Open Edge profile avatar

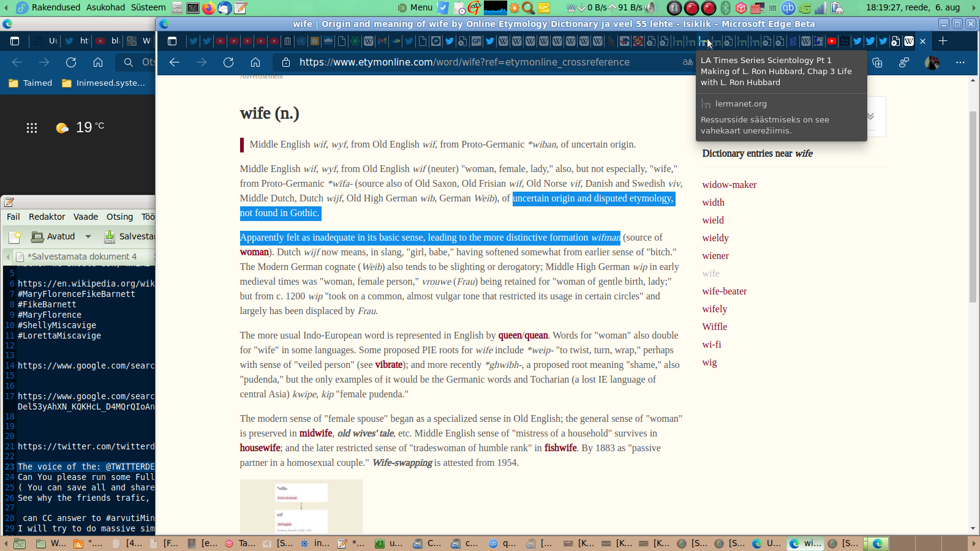[x=932, y=62]
